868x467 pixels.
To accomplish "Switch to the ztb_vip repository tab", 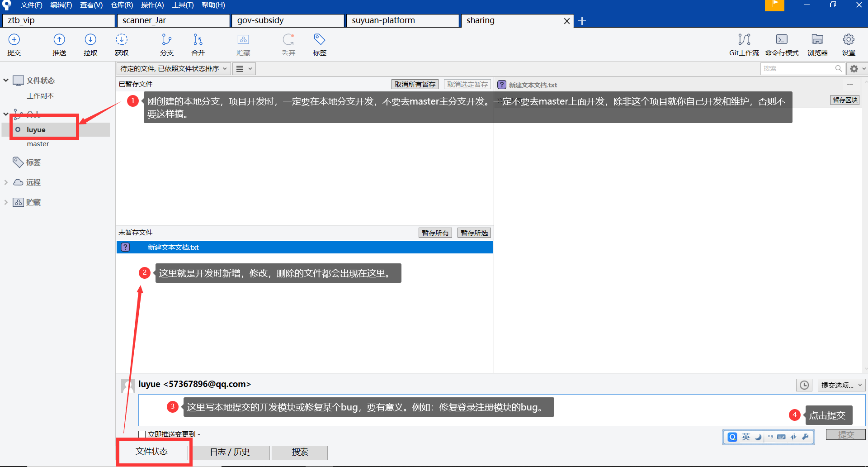I will (59, 21).
